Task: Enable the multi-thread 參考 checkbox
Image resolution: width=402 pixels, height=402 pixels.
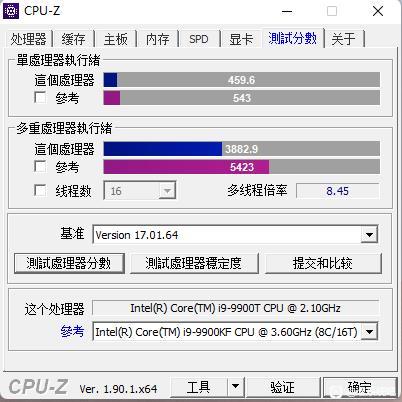Action: click(x=40, y=167)
